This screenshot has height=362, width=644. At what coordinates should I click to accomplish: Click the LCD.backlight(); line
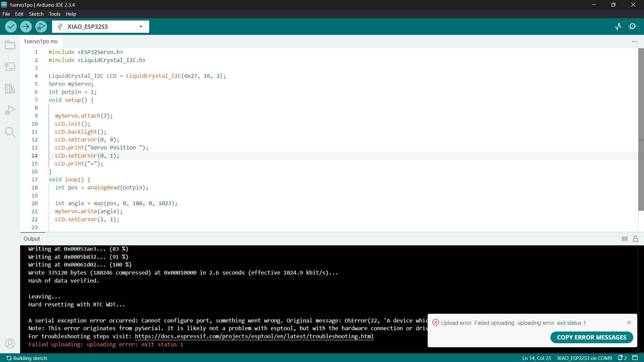[x=80, y=132]
